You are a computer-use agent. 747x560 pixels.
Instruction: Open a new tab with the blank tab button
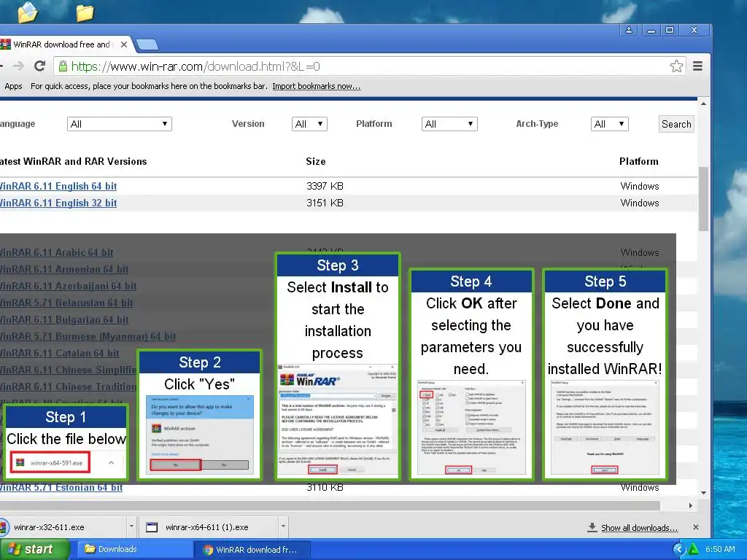[x=147, y=44]
